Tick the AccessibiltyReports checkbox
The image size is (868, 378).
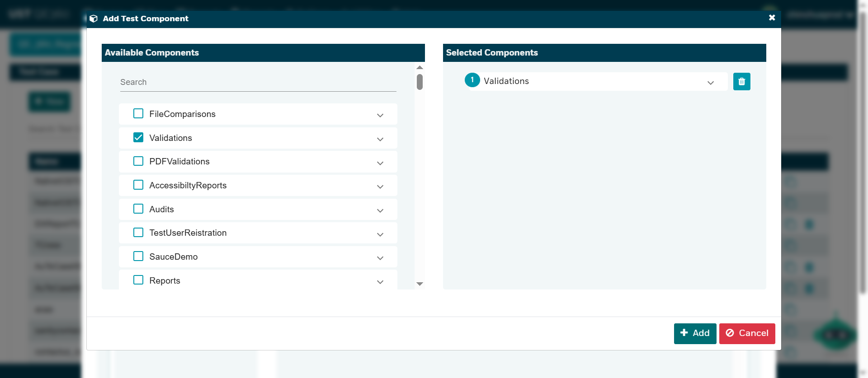pyautogui.click(x=138, y=185)
